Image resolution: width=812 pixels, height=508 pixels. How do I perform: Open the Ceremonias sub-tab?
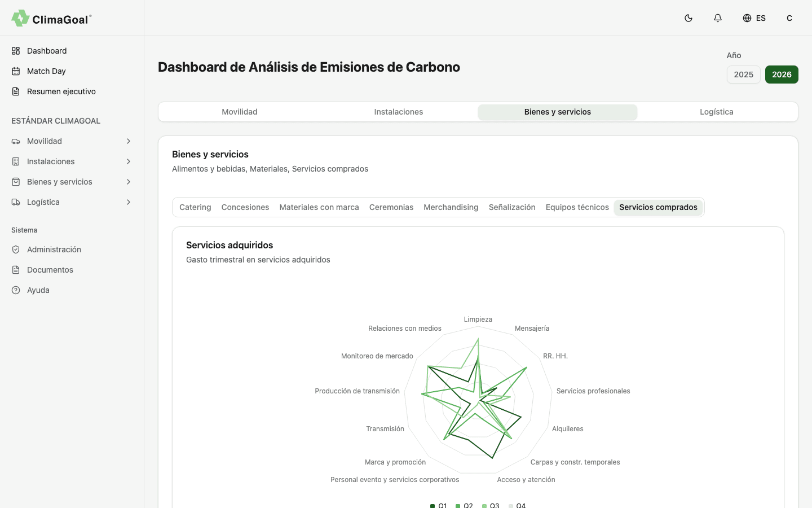pos(391,207)
